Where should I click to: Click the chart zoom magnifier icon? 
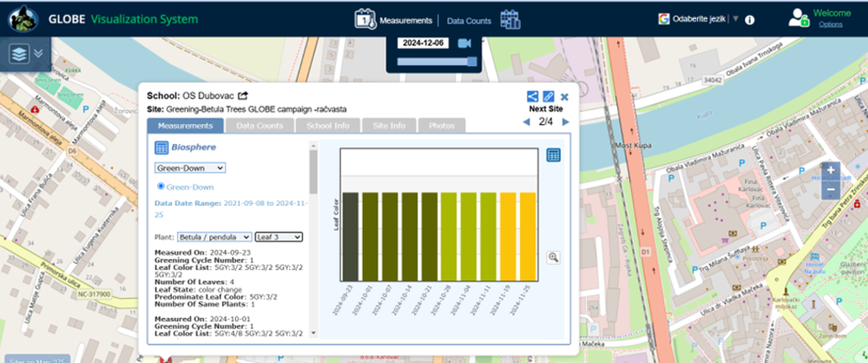tap(554, 257)
